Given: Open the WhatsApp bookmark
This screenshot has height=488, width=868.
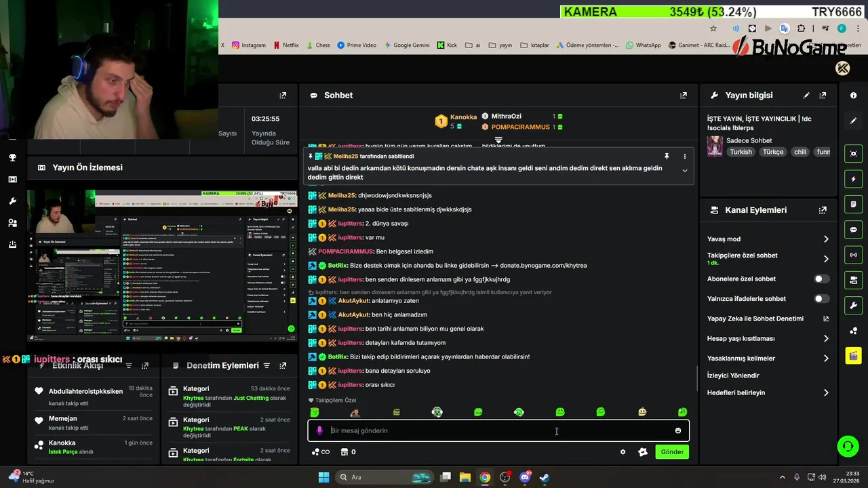Looking at the screenshot, I should [x=644, y=45].
